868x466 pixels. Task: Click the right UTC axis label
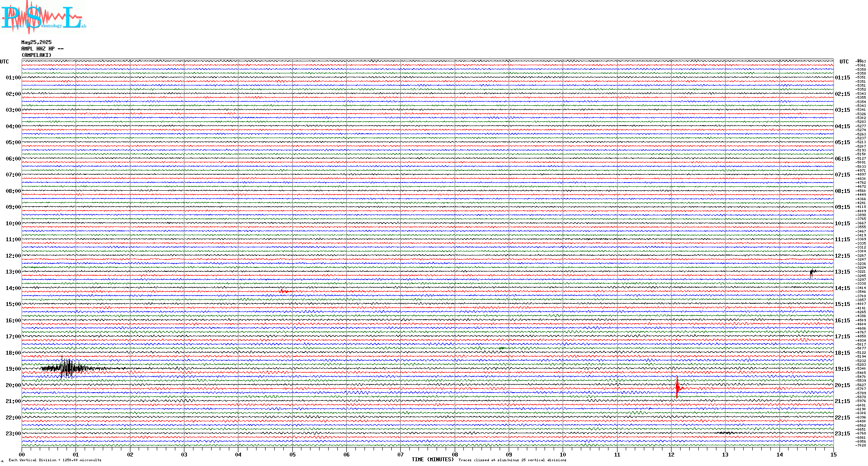coord(844,62)
